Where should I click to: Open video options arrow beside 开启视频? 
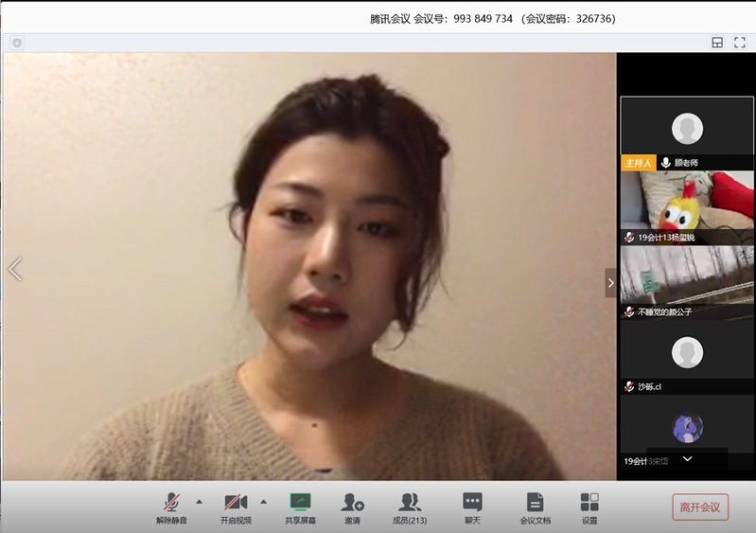263,501
